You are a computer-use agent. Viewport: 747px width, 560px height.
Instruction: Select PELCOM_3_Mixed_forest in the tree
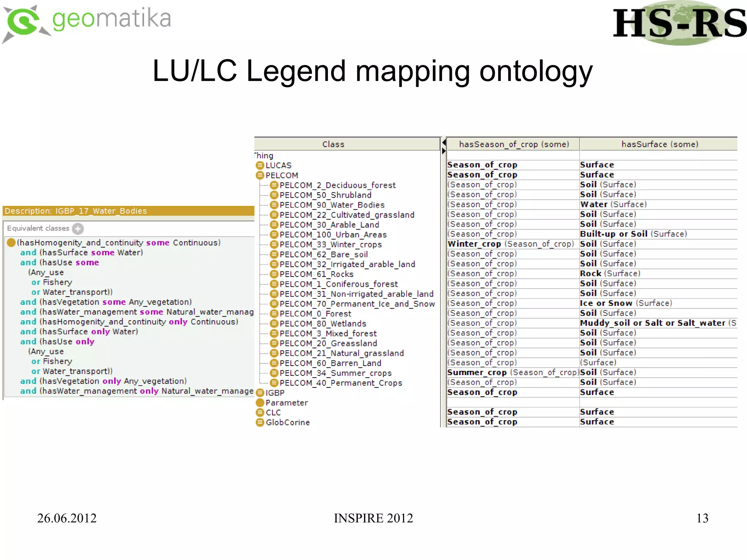click(328, 333)
